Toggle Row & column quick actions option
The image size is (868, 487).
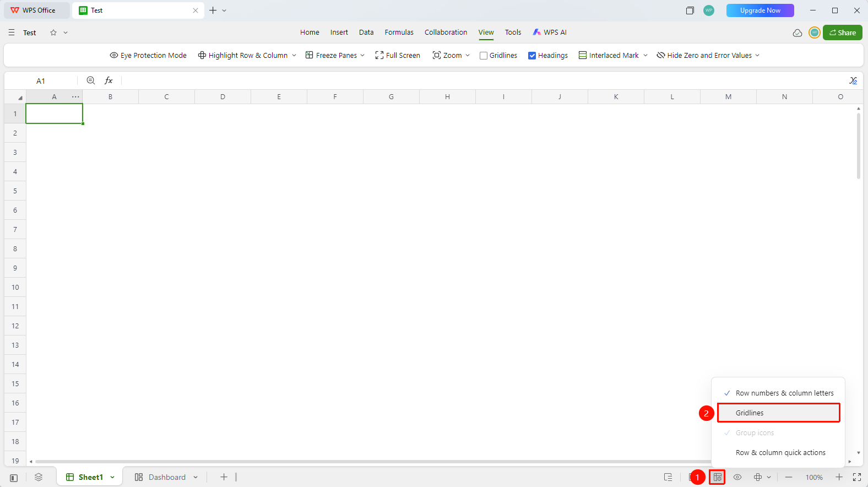779,453
